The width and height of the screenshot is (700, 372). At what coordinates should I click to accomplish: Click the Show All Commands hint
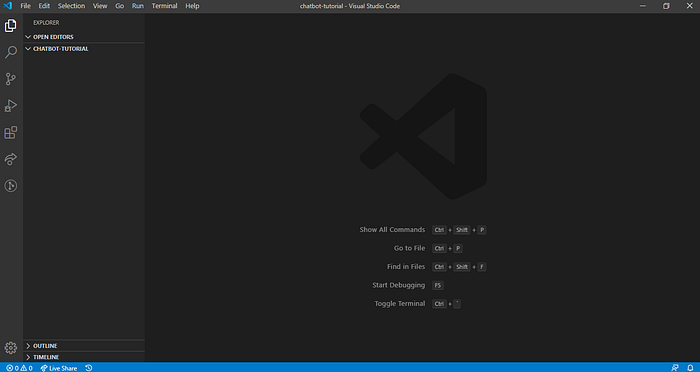pyautogui.click(x=392, y=230)
